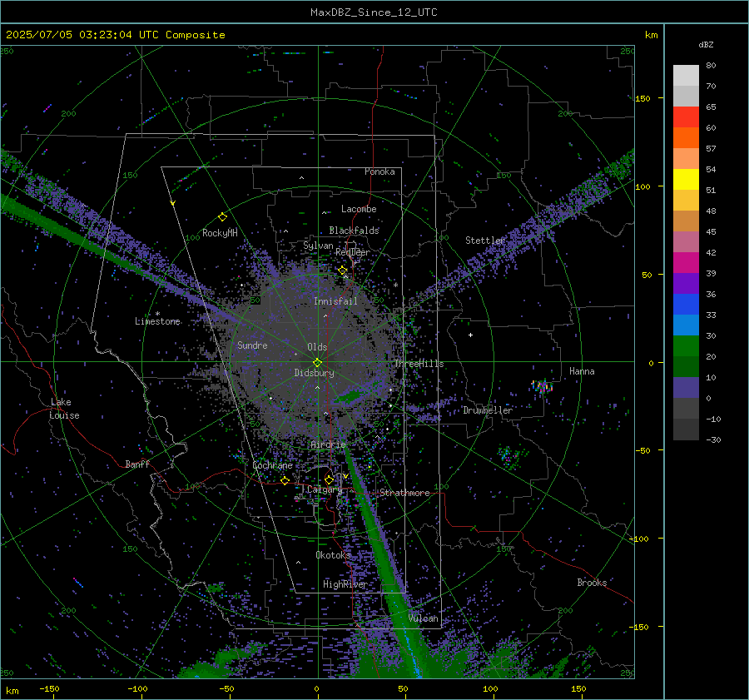749x700 pixels.
Task: Click the Strathmore label
Action: (404, 493)
